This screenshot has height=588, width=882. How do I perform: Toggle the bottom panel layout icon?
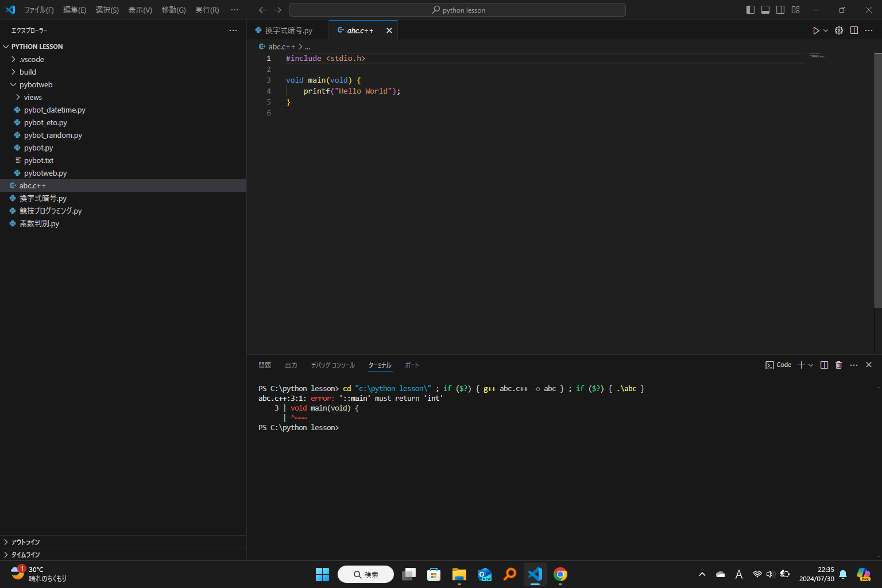[765, 10]
